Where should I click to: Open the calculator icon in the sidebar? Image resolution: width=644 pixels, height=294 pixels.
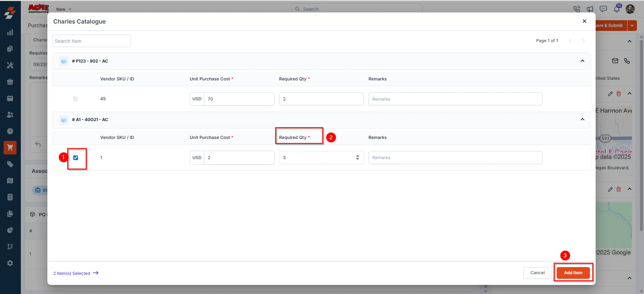coord(10,197)
